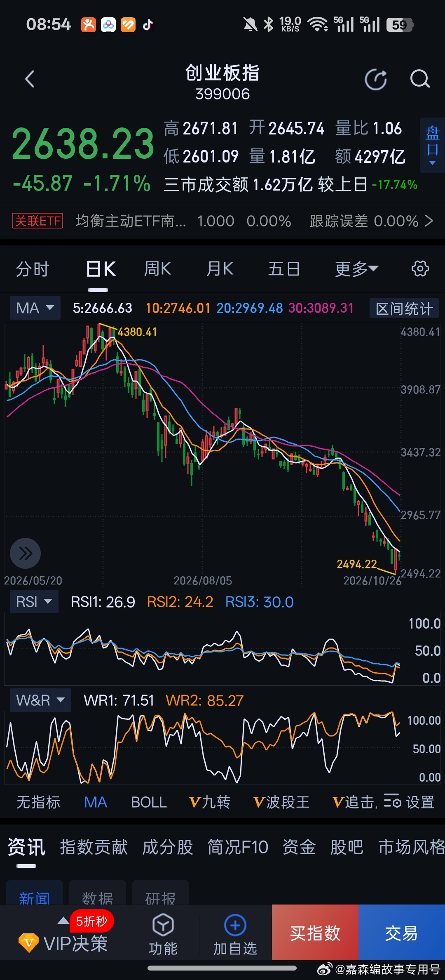
Task: Tap the 2026/08/05 date label
Action: (x=203, y=580)
